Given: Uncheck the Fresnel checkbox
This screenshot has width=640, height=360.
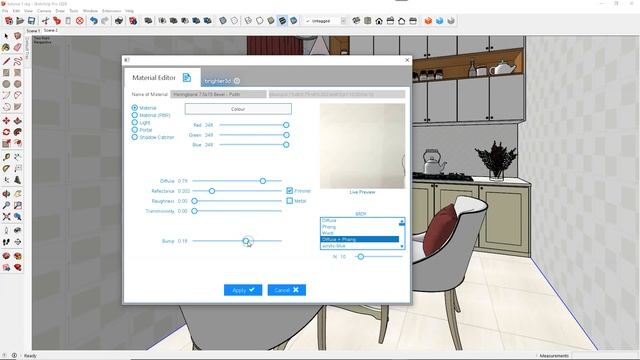Looking at the screenshot, I should coord(289,191).
